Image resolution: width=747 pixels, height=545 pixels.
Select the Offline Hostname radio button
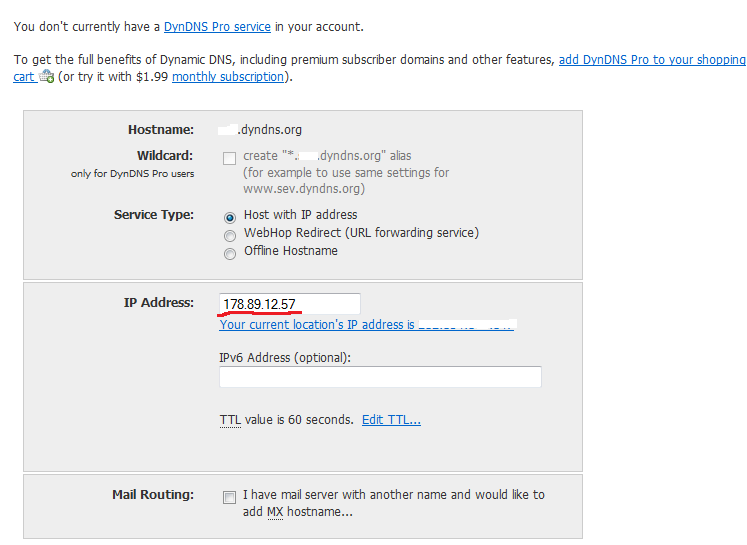[x=230, y=254]
